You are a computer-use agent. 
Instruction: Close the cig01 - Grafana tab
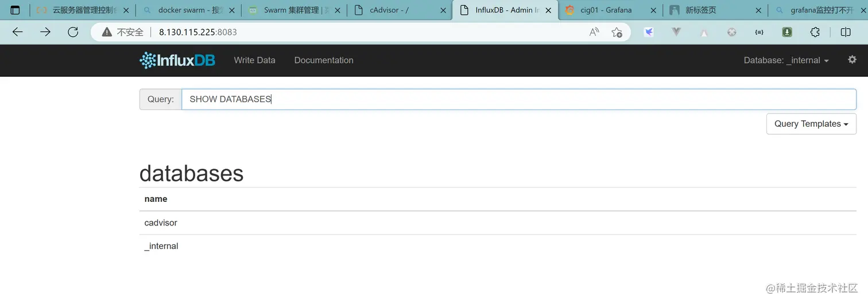click(x=653, y=10)
